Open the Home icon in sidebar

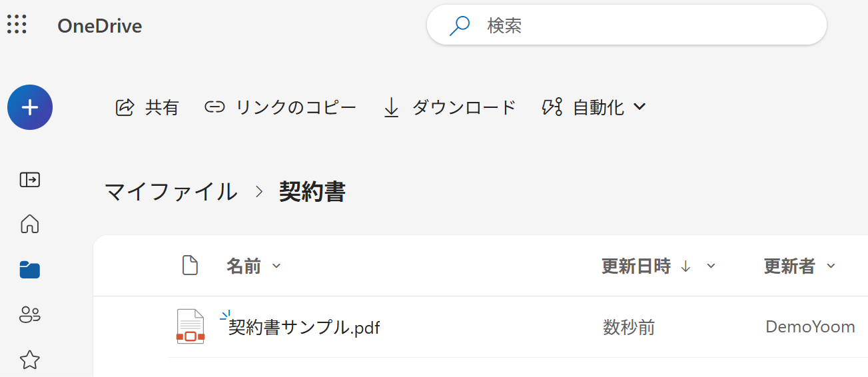pos(30,224)
